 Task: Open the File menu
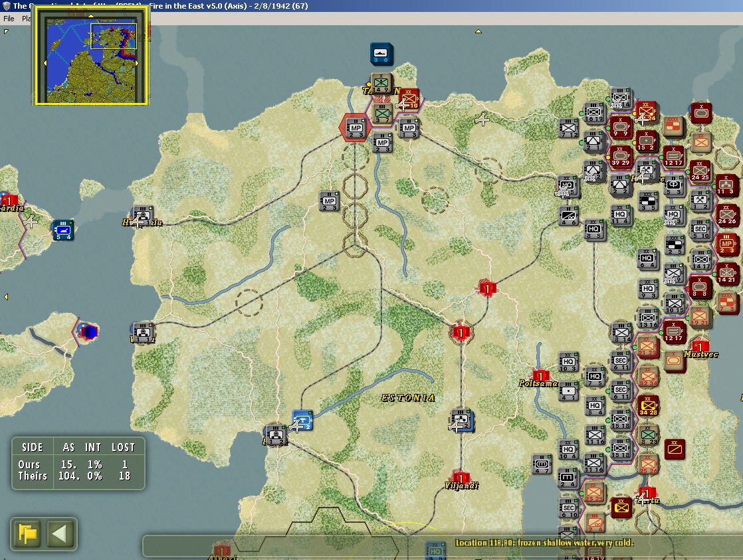pos(9,19)
